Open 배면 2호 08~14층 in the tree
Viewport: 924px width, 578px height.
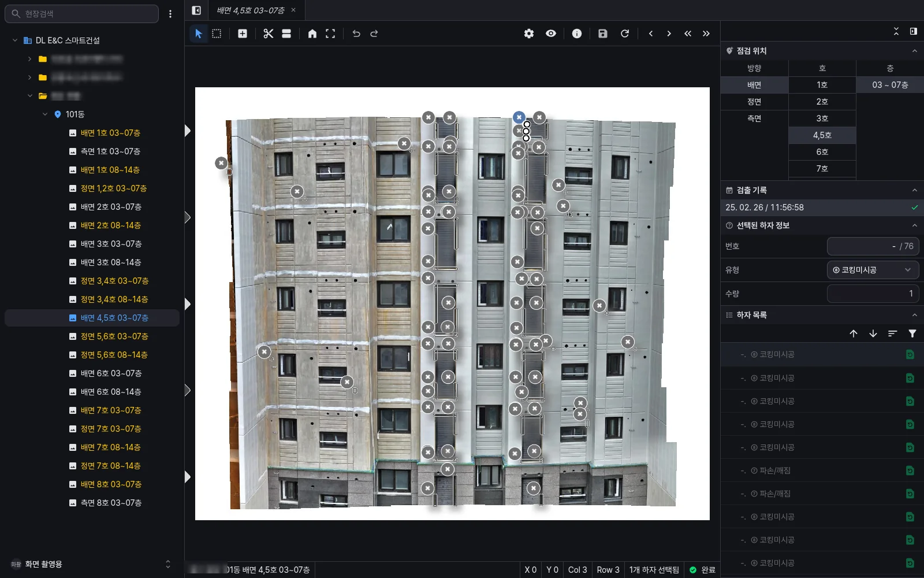(x=110, y=225)
